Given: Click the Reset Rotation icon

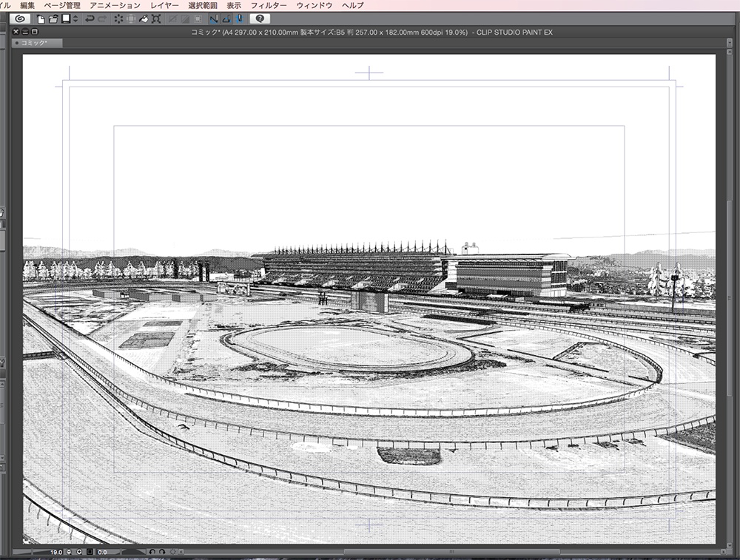Looking at the screenshot, I should pyautogui.click(x=172, y=552).
